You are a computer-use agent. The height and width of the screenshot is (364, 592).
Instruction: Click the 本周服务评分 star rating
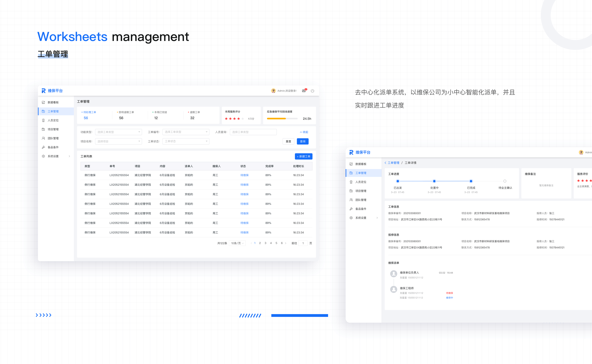coord(234,119)
